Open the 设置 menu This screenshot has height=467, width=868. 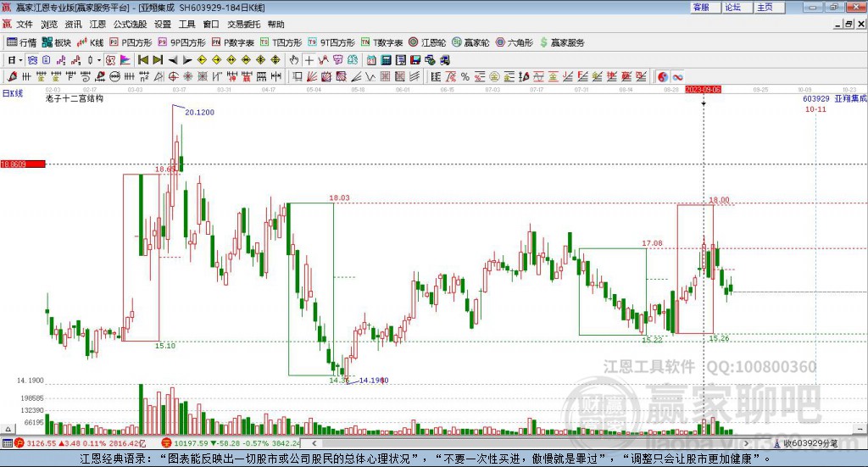tap(163, 25)
